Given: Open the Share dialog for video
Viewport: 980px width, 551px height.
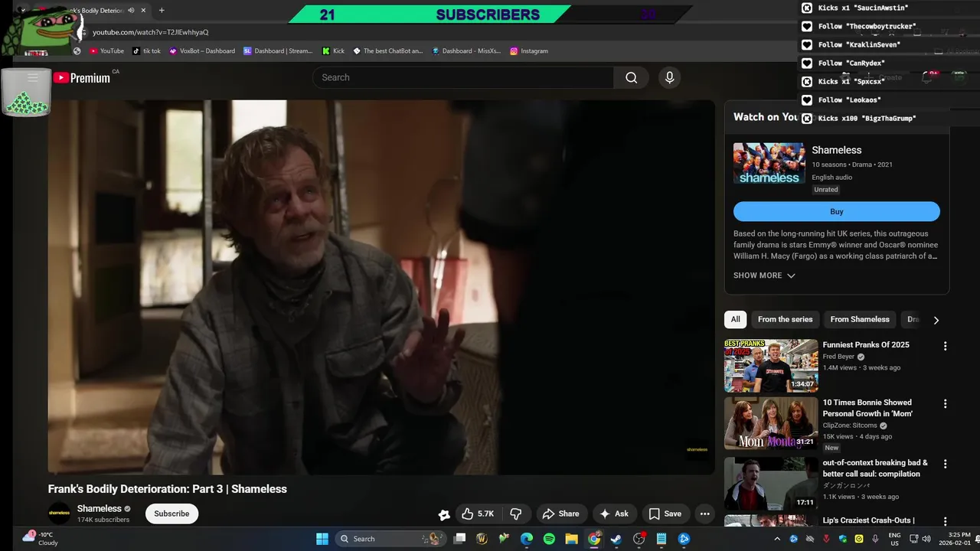Looking at the screenshot, I should point(561,514).
